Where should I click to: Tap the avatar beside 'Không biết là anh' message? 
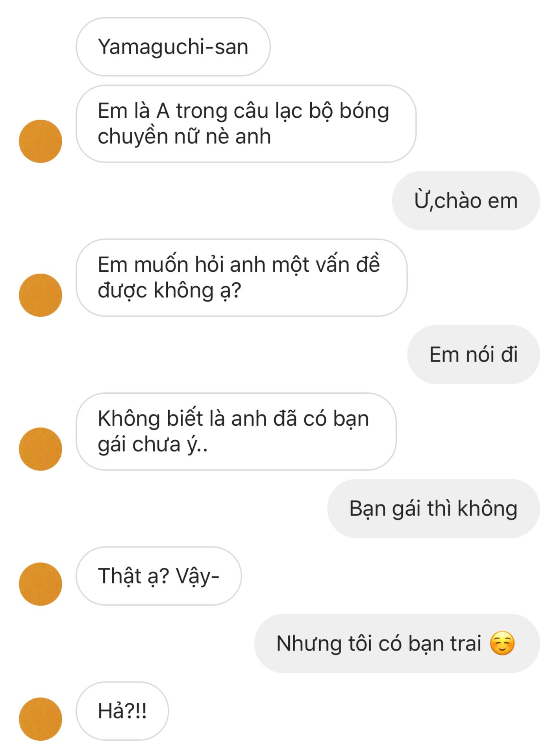click(x=41, y=449)
